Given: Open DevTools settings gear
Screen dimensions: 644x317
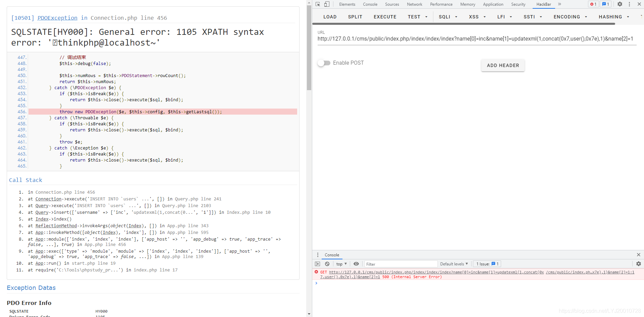Looking at the screenshot, I should point(620,4).
